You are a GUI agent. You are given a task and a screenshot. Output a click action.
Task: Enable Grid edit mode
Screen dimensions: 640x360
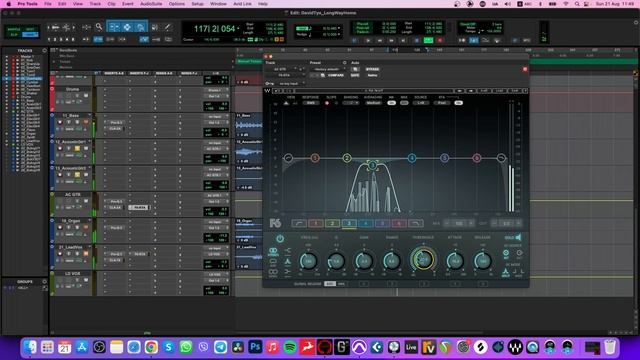30,35
